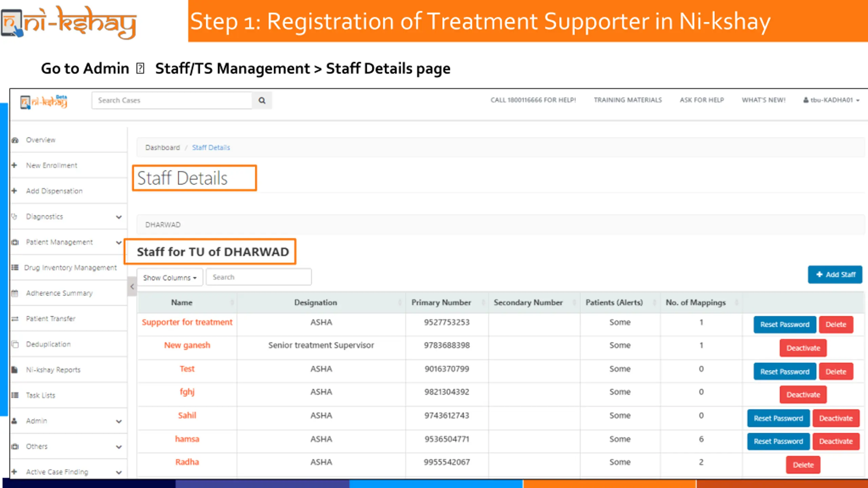
Task: Expand the Admin menu chevron
Action: [119, 421]
